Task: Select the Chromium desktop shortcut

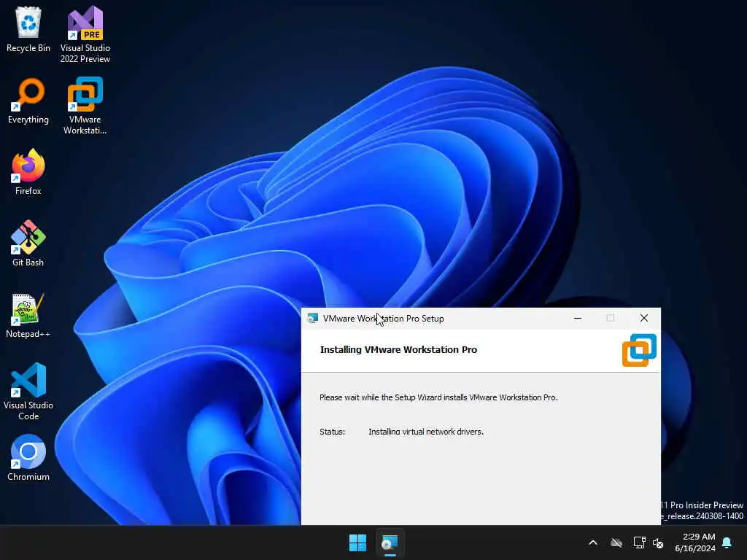Action: (x=28, y=458)
